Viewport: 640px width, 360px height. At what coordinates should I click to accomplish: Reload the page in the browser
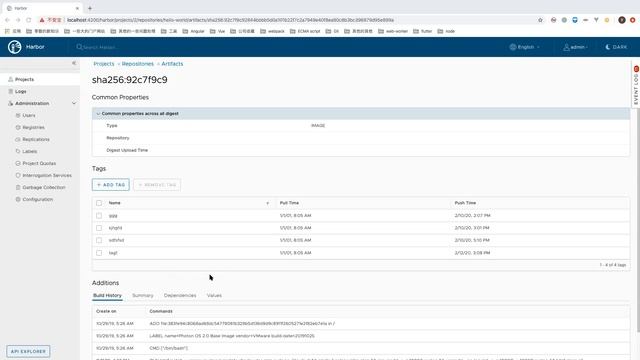pyautogui.click(x=29, y=20)
